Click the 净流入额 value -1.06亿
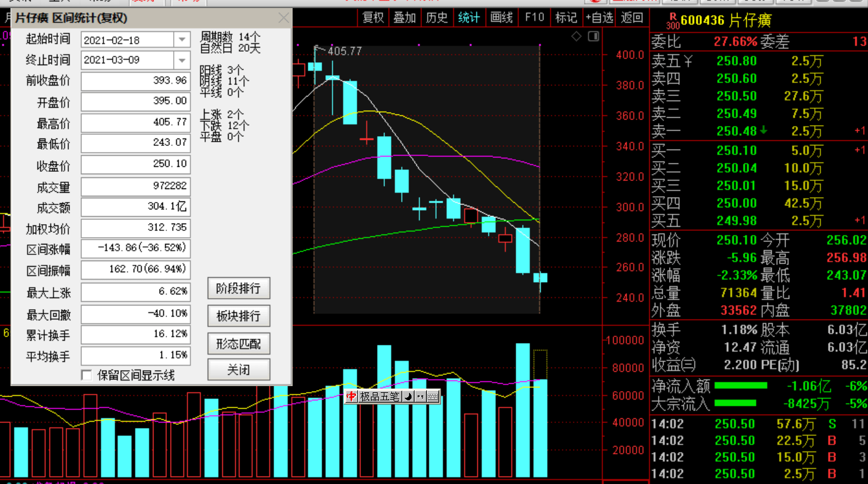868x484 pixels. click(809, 386)
